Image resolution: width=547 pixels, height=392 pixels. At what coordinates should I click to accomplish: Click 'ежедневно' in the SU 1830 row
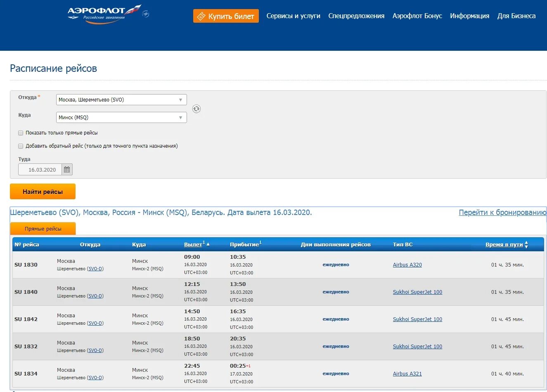[x=336, y=265]
